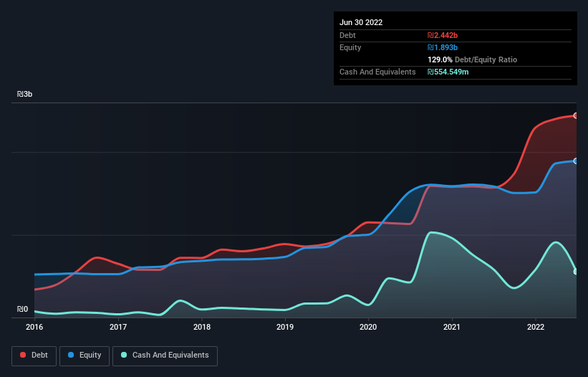
Task: Click the teal Cash endpoint marker
Action: pyautogui.click(x=576, y=272)
